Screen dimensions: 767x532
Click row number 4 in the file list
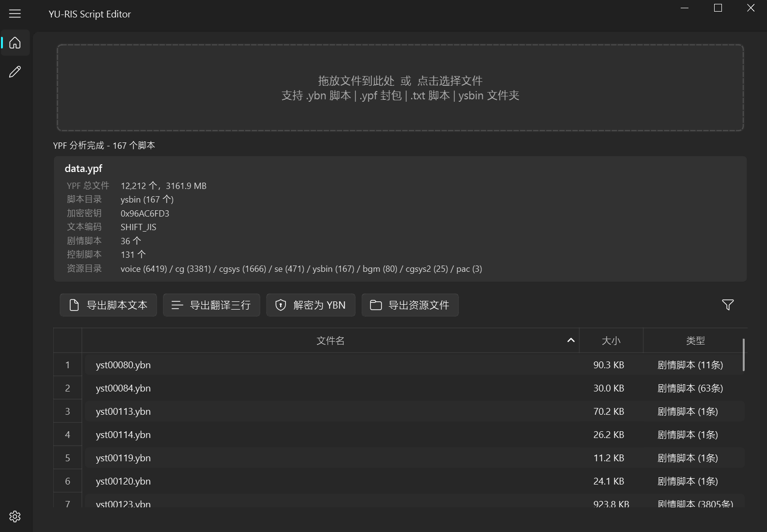67,435
